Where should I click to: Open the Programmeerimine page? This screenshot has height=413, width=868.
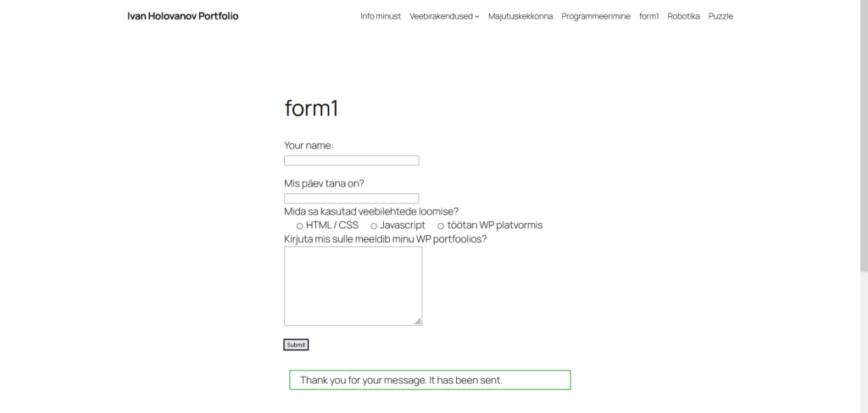596,16
